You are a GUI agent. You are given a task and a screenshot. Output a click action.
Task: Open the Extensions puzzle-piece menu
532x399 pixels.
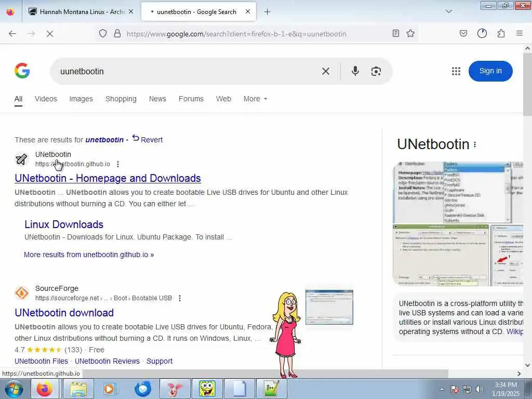tap(501, 33)
